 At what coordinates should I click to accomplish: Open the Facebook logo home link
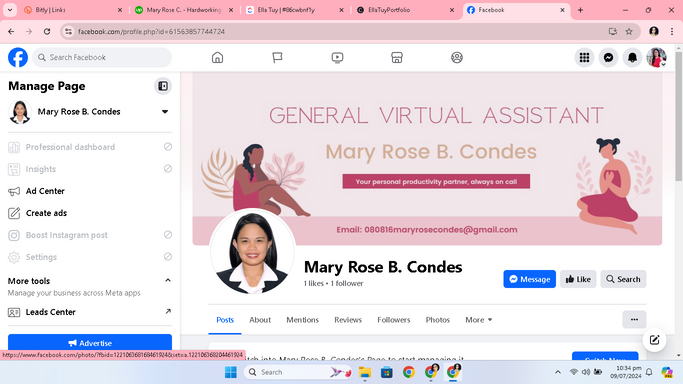tap(18, 57)
